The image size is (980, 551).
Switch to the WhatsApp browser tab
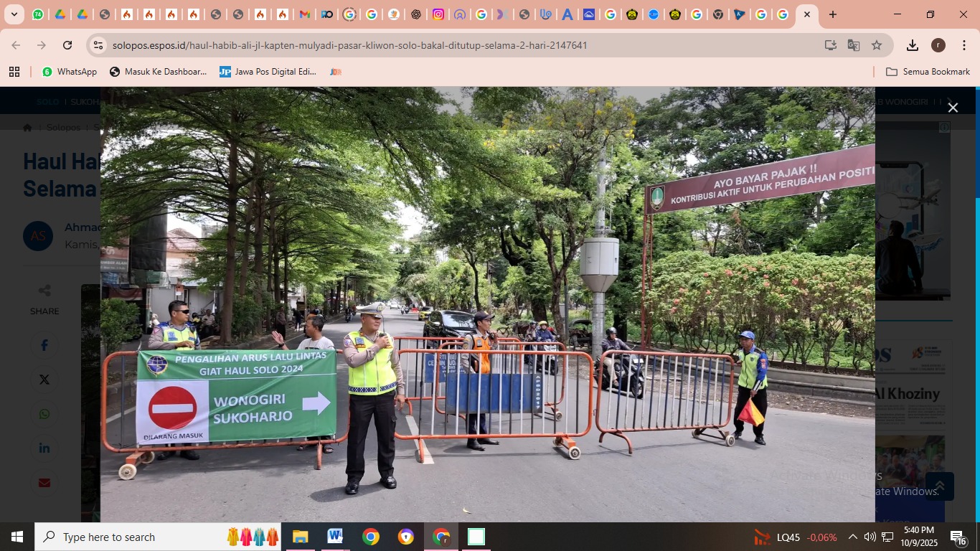(x=38, y=14)
